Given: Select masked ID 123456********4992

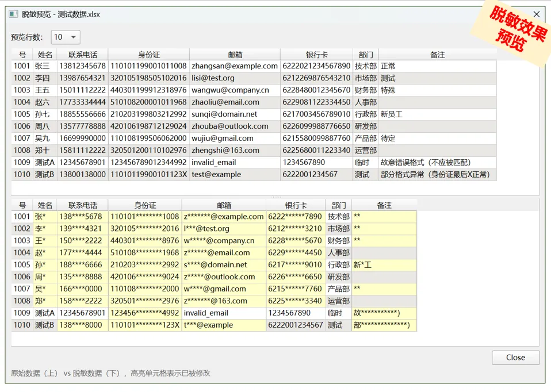Looking at the screenshot, I should click(145, 313).
